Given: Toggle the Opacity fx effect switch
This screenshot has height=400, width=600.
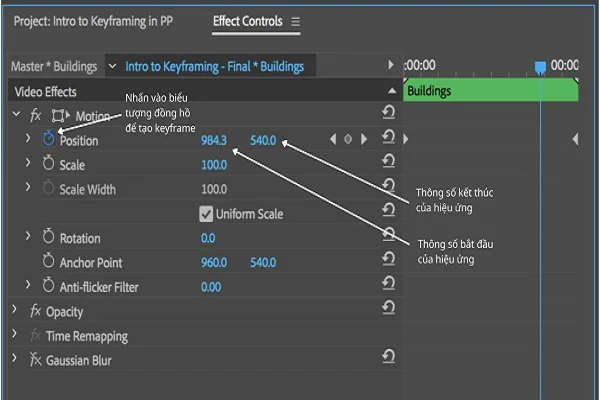Looking at the screenshot, I should pos(36,311).
